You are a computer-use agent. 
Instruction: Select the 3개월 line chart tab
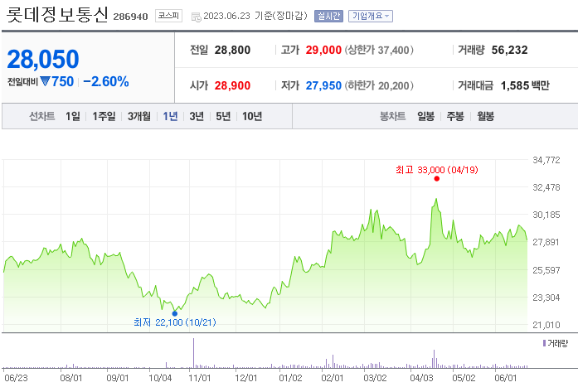(x=139, y=116)
